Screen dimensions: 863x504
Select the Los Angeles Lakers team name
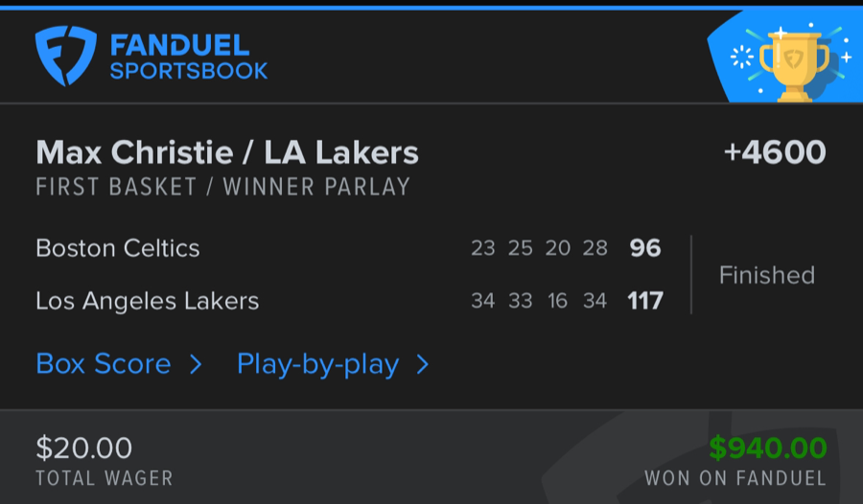coord(147,301)
